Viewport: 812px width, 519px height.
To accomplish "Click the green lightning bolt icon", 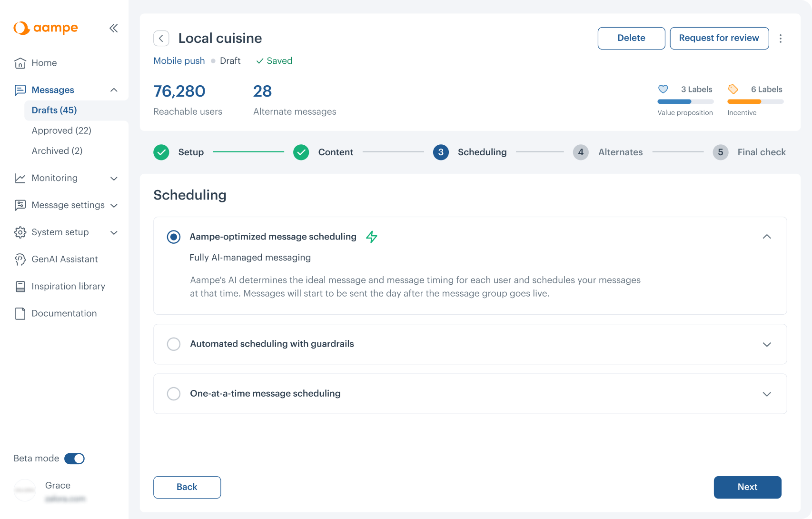I will pos(372,237).
